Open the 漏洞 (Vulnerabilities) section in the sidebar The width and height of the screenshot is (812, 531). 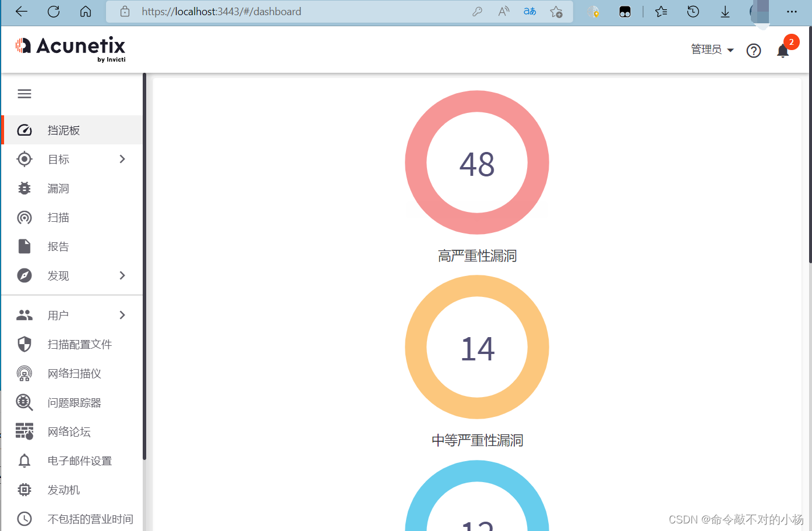tap(58, 188)
